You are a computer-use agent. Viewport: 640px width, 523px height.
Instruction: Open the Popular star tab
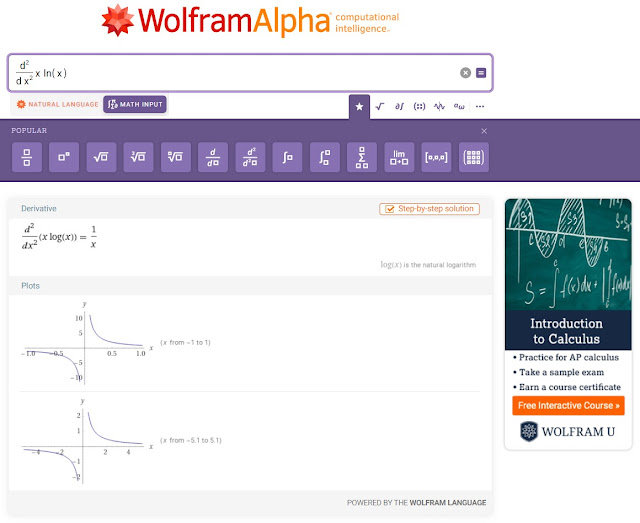click(x=359, y=107)
